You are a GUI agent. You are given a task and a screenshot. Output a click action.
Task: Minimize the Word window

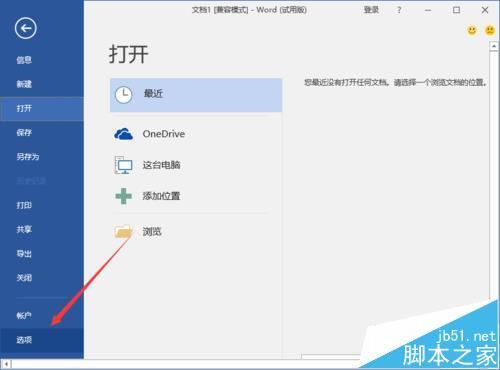428,10
